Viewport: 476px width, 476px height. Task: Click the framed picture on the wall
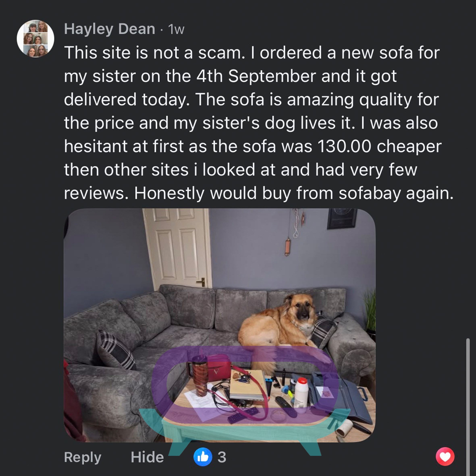pos(342,218)
